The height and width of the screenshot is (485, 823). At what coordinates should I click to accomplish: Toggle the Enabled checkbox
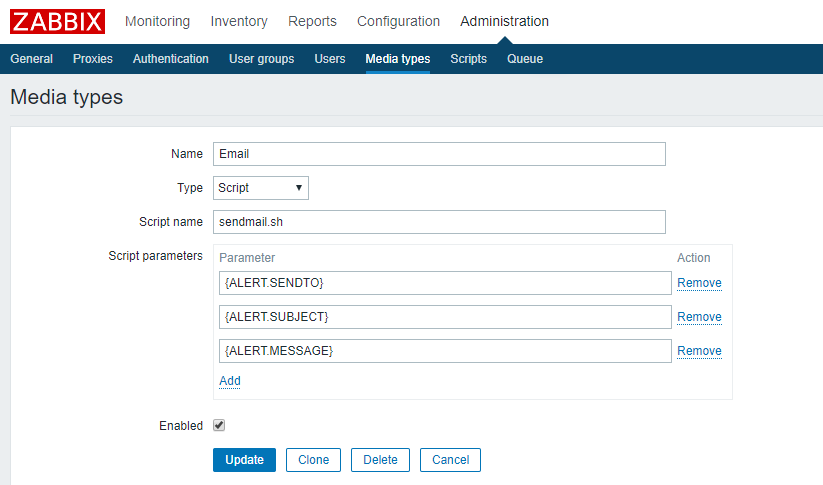(219, 425)
